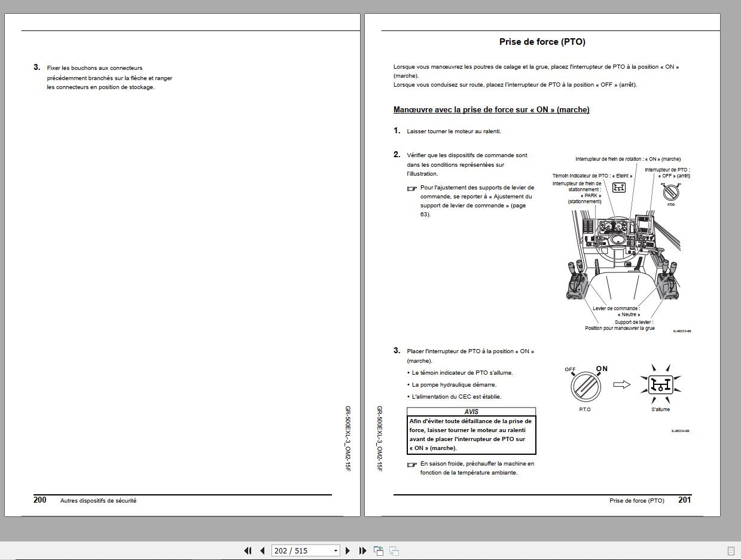Click the greyed-out forward view icon
Screen dimensions: 741x560
point(394,550)
